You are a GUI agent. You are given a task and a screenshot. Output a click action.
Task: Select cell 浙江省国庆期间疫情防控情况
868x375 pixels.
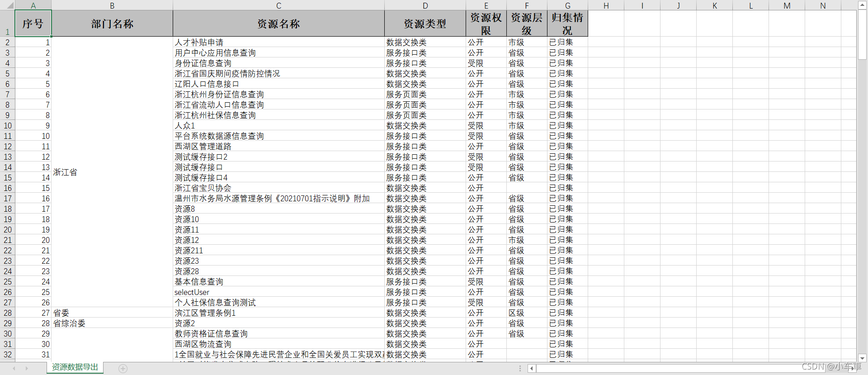point(278,73)
